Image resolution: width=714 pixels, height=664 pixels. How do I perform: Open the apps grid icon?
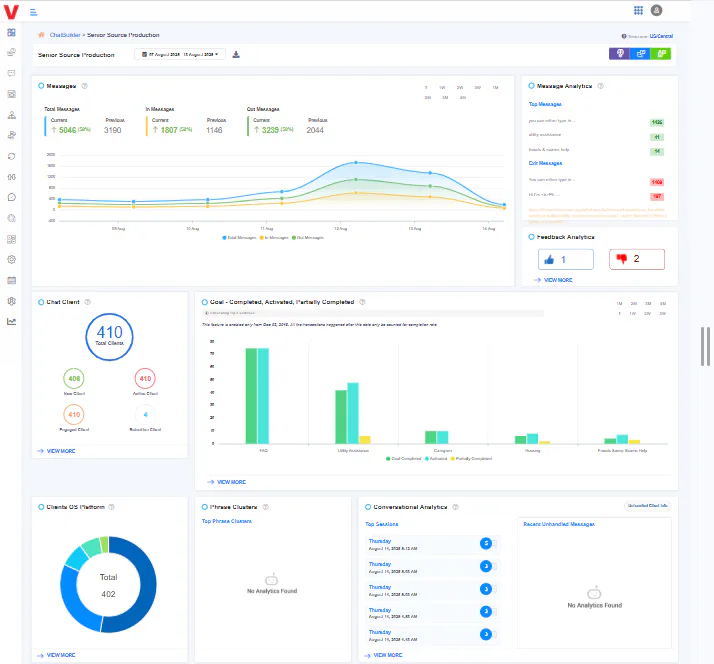[x=638, y=10]
